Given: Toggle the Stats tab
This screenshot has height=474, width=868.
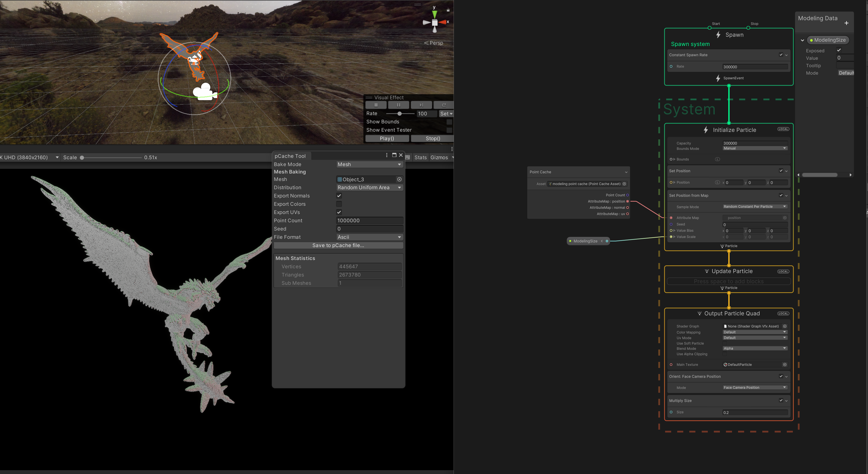Looking at the screenshot, I should point(420,158).
